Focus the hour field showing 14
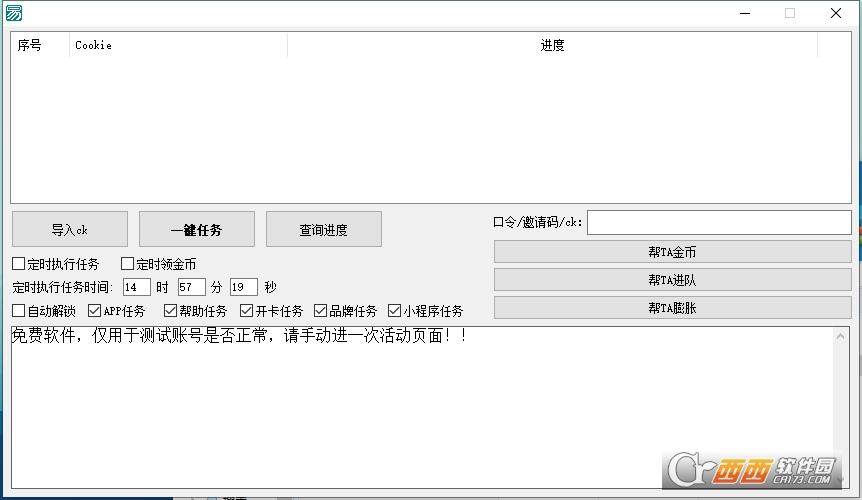The height and width of the screenshot is (500, 862). (136, 287)
